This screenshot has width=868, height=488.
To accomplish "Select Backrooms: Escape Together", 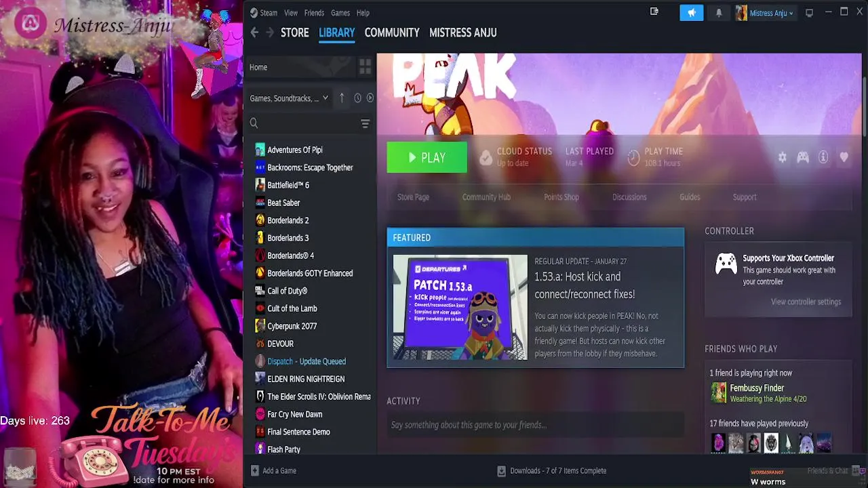I will pyautogui.click(x=309, y=167).
